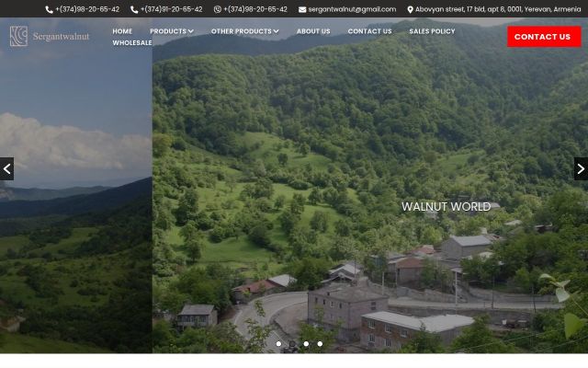
Task: Message WhatsApp number +(374)98-20-65-42
Action: point(255,9)
